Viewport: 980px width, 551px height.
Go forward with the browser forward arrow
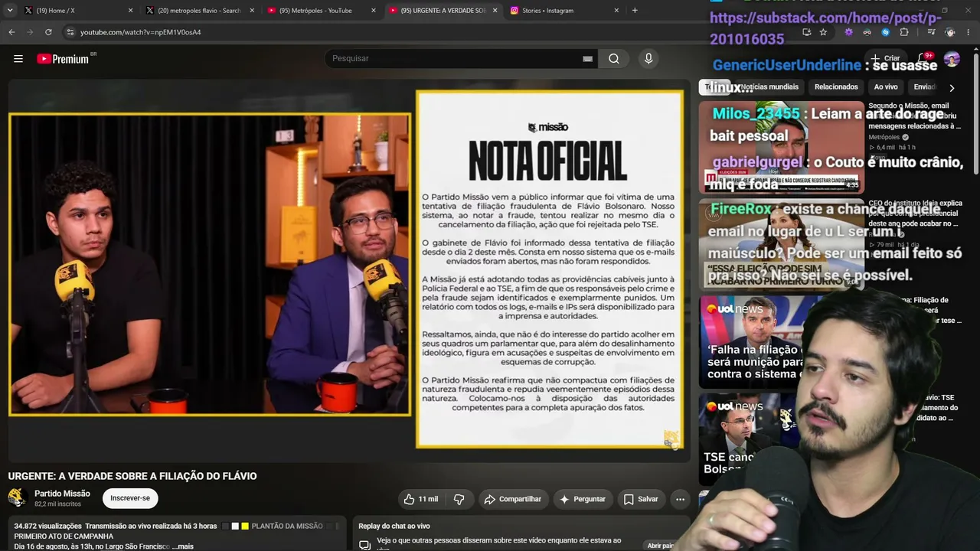[30, 32]
